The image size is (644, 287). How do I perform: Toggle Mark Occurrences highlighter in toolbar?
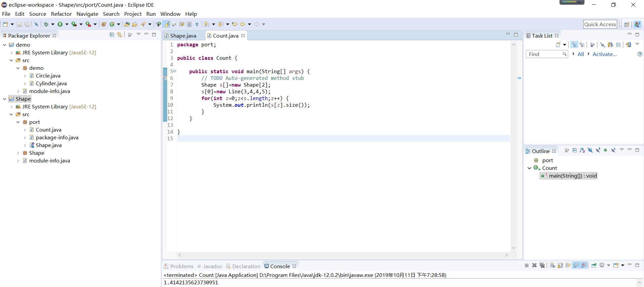click(166, 24)
